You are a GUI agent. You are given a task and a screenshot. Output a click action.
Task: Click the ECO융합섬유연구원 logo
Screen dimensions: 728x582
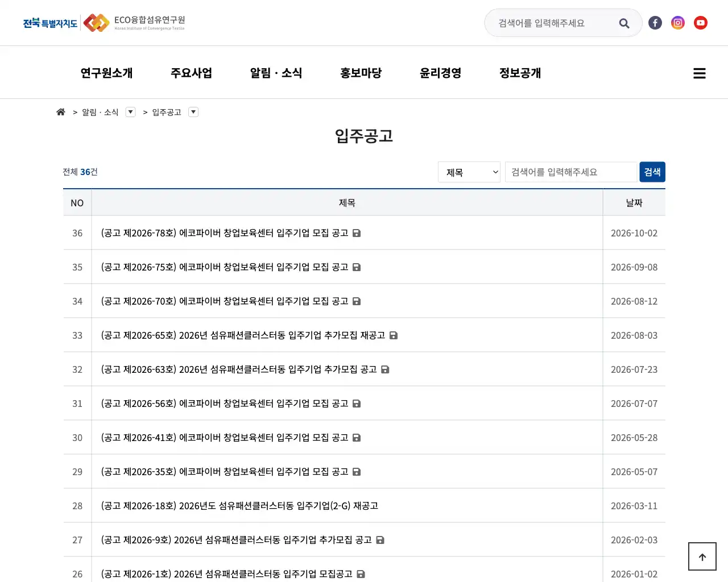(134, 23)
